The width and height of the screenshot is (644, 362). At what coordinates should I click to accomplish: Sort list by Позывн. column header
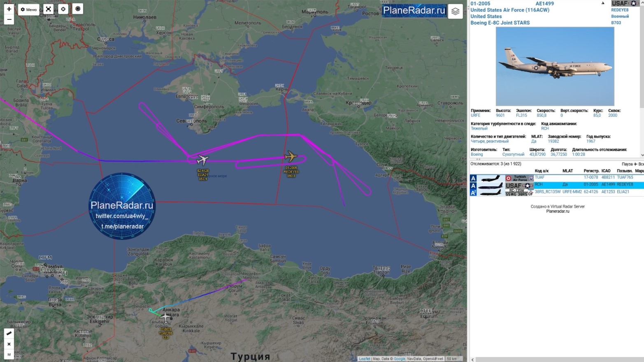coord(625,171)
